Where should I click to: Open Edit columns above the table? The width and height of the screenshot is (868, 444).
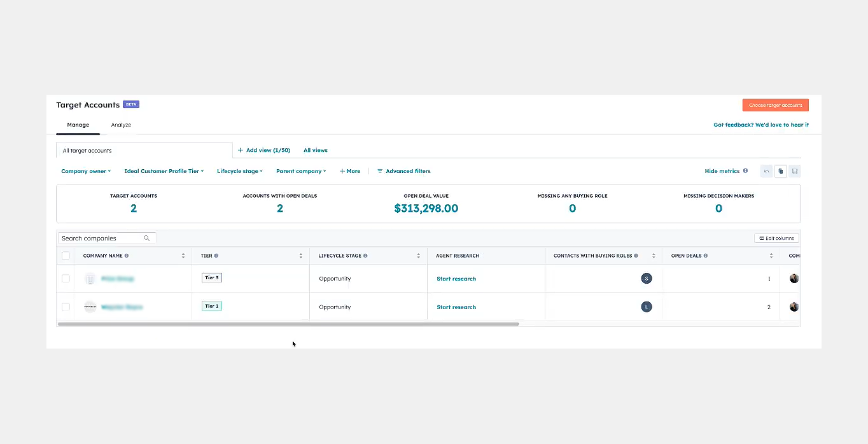click(776, 238)
